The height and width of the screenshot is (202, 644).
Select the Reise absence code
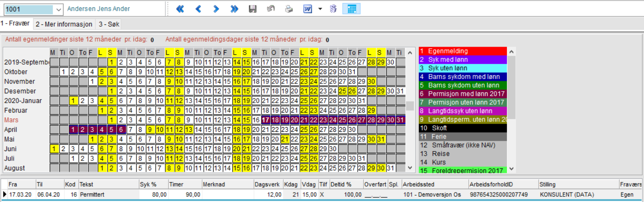pyautogui.click(x=462, y=154)
